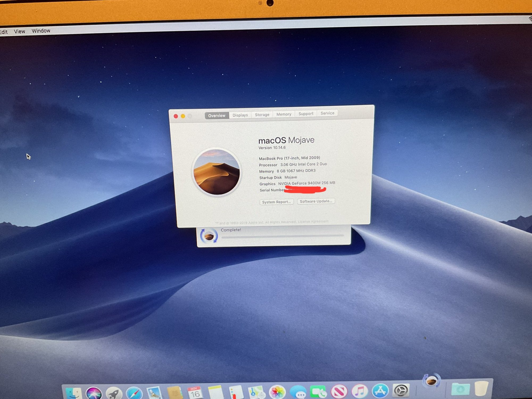Viewport: 532px width, 399px height.
Task: Launch Safari from the dock
Action: (134, 393)
